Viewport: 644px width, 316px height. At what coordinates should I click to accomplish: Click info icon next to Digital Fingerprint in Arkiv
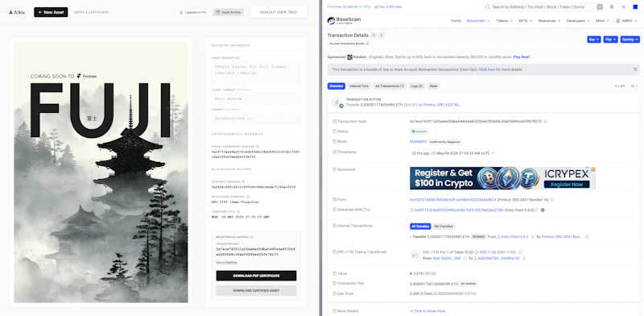[x=257, y=146]
